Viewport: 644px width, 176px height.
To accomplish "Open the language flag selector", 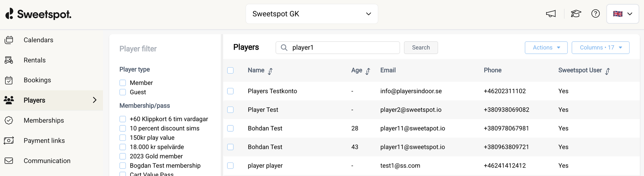I will 622,14.
